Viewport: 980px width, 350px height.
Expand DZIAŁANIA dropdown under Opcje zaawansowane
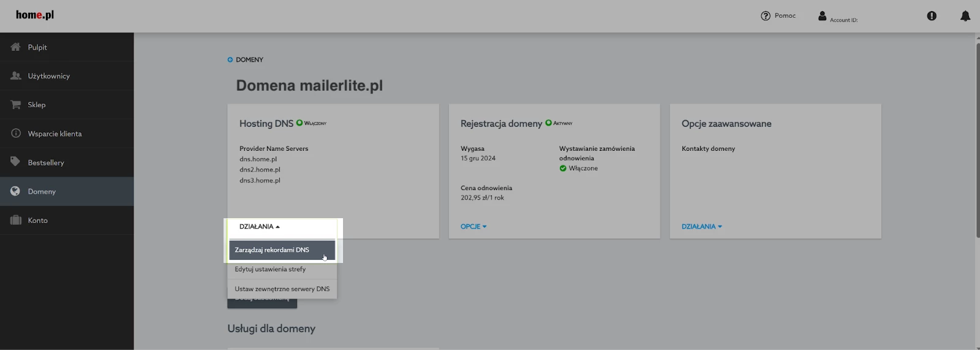(701, 227)
